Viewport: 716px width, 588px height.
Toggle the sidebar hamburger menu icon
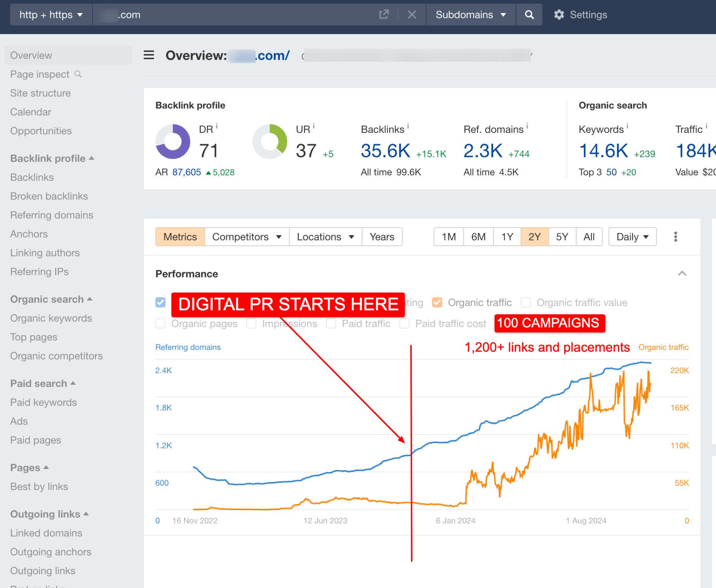(149, 55)
